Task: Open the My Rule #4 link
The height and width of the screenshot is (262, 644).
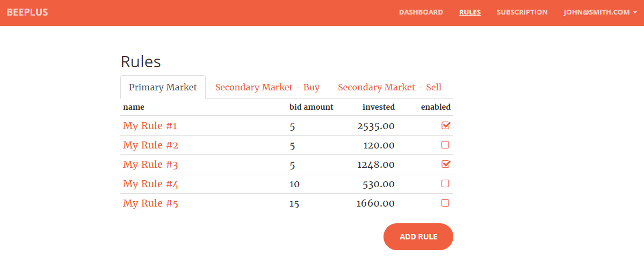Action: tap(150, 184)
